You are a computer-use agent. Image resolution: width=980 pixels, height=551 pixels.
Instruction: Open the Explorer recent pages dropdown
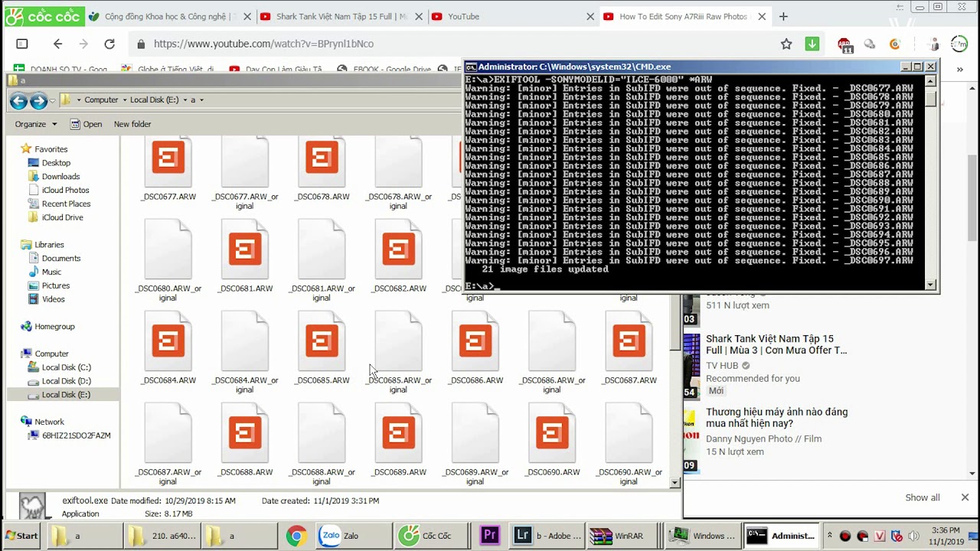pyautogui.click(x=52, y=100)
